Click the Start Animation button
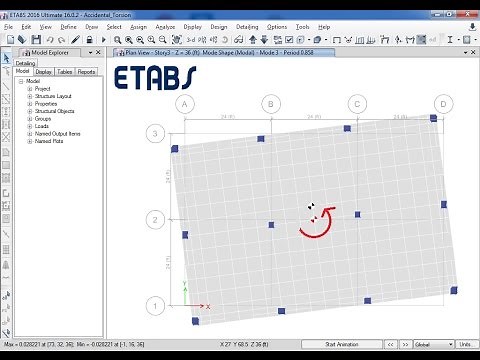The width and height of the screenshot is (480, 360). point(342,344)
